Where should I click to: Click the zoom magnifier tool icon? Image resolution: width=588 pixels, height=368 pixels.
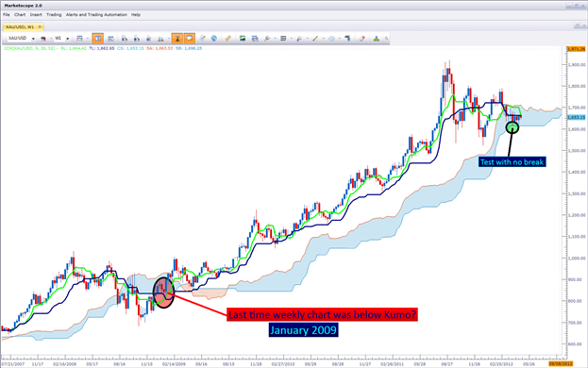tap(267, 39)
